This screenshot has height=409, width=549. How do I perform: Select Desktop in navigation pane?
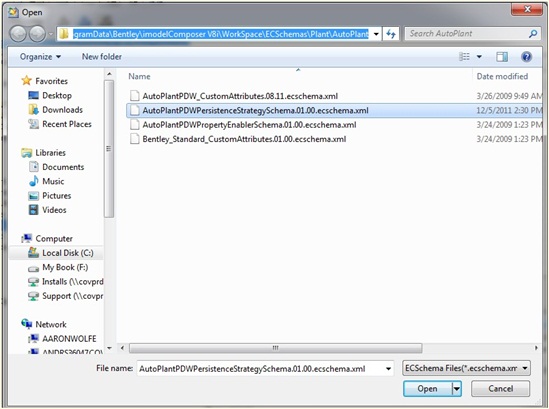point(57,95)
